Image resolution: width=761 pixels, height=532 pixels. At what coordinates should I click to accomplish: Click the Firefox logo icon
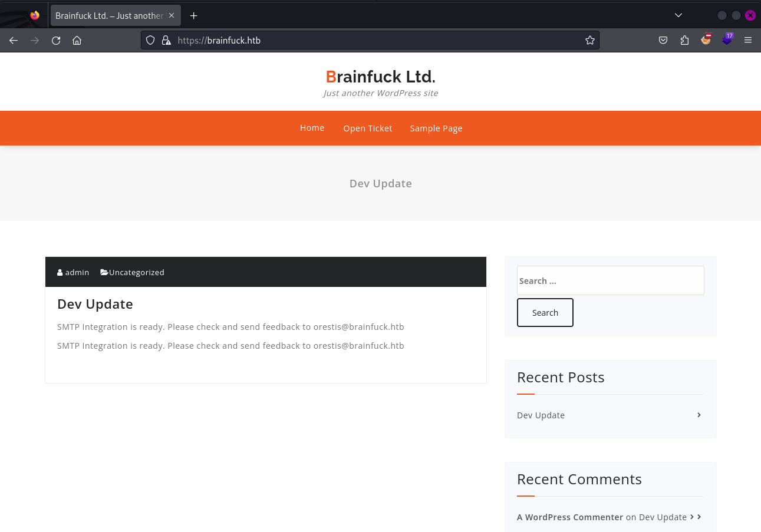35,15
